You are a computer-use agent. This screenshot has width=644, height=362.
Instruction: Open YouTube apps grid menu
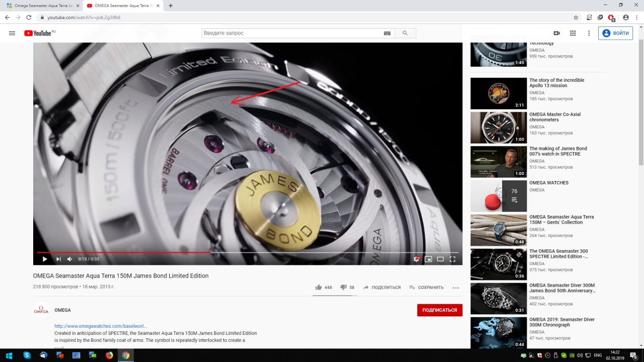(573, 33)
